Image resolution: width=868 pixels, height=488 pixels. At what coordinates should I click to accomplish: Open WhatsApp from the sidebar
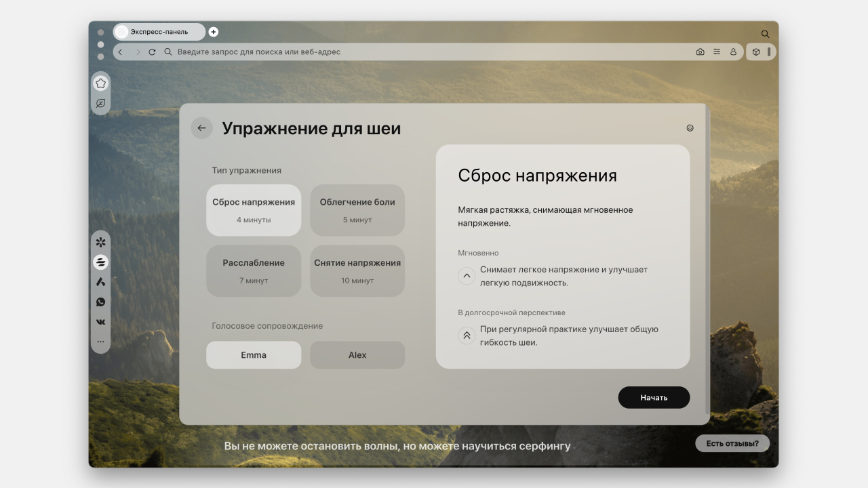pyautogui.click(x=100, y=302)
